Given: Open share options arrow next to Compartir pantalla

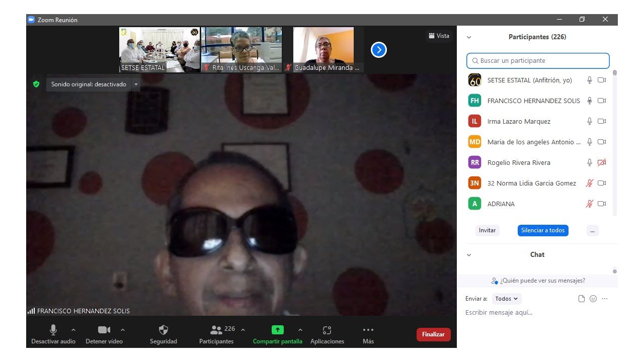Looking at the screenshot, I should 300,330.
